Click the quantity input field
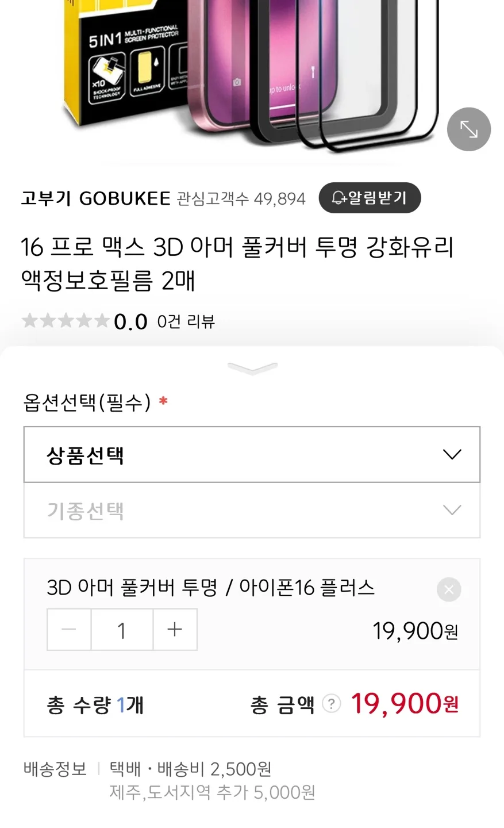504x828 pixels. (x=122, y=630)
